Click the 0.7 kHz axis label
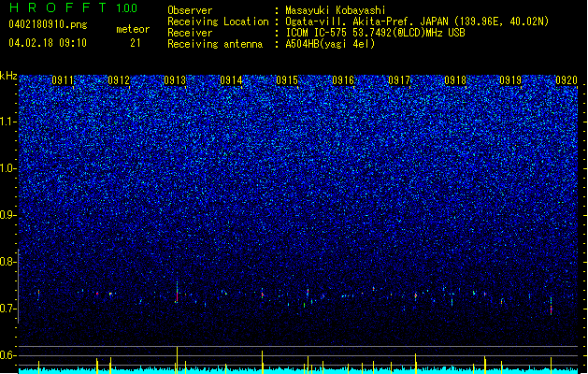This screenshot has height=374, width=588. tap(8, 309)
